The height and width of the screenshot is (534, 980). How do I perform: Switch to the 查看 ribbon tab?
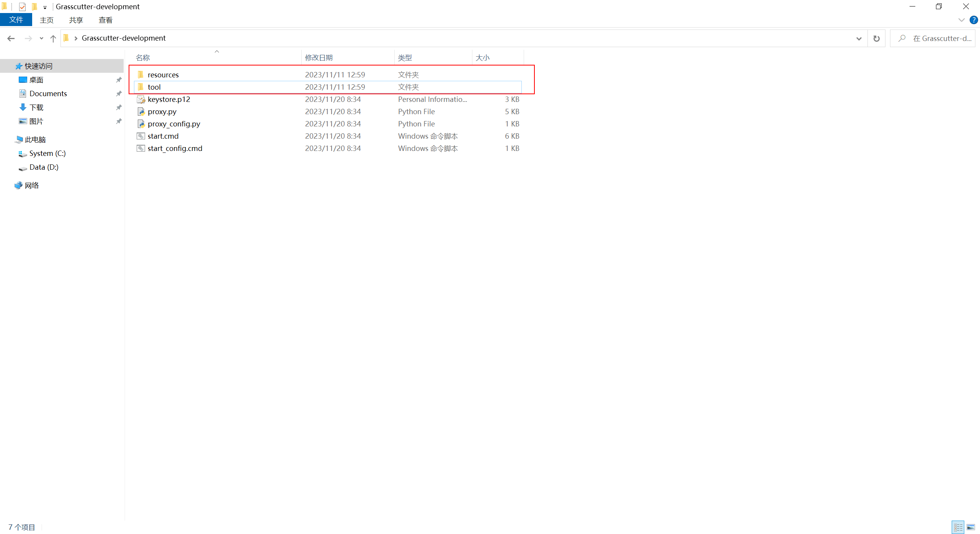(x=105, y=20)
